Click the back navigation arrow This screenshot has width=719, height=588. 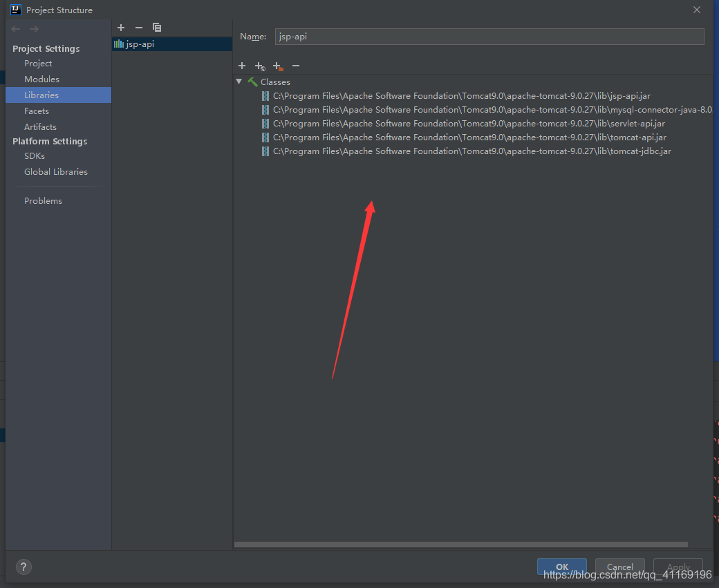16,29
